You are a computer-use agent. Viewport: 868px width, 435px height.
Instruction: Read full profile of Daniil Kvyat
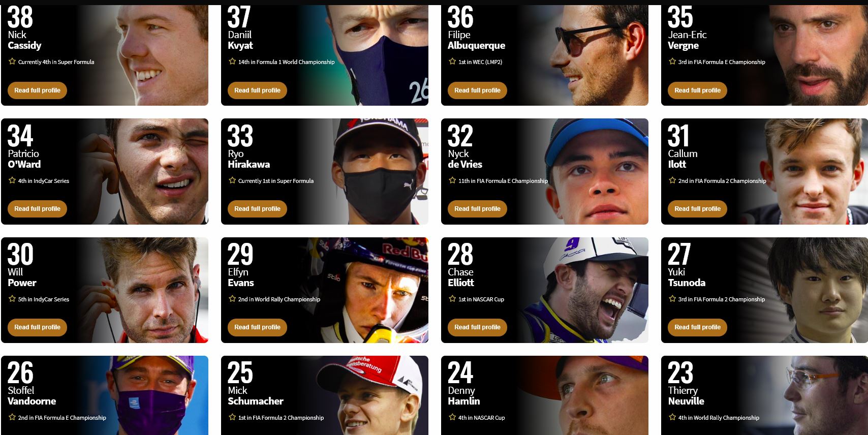click(257, 90)
